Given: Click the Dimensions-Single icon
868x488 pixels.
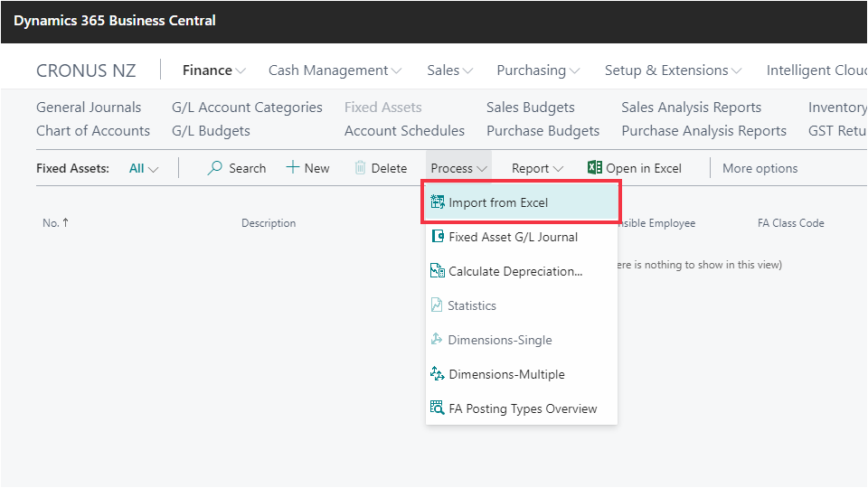Looking at the screenshot, I should pyautogui.click(x=437, y=340).
